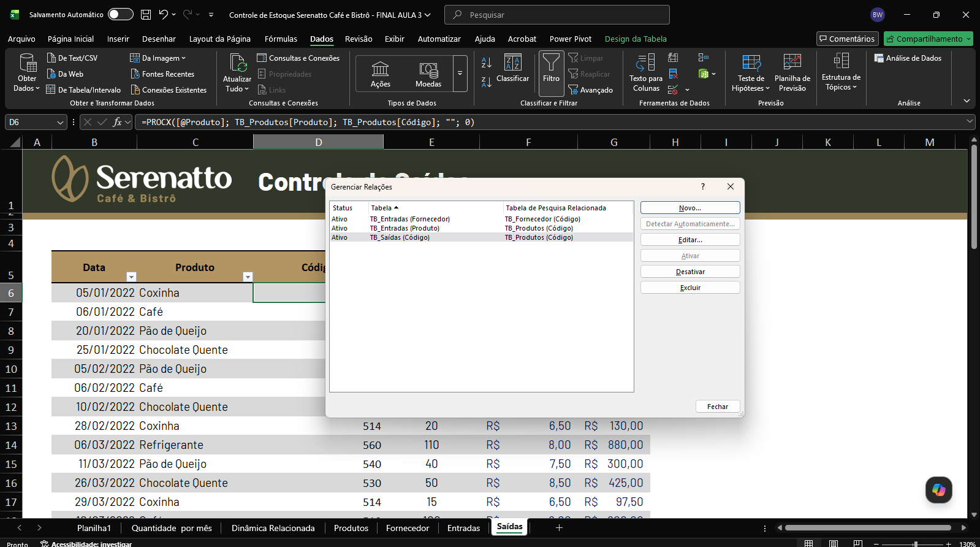Expand the Teste de Hipóteses menu
The image size is (980, 547).
pyautogui.click(x=751, y=73)
